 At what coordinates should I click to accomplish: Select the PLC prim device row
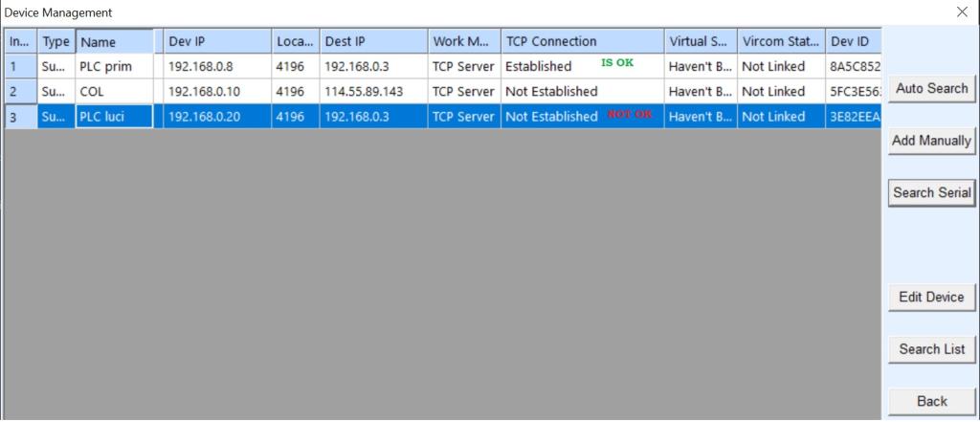[114, 67]
